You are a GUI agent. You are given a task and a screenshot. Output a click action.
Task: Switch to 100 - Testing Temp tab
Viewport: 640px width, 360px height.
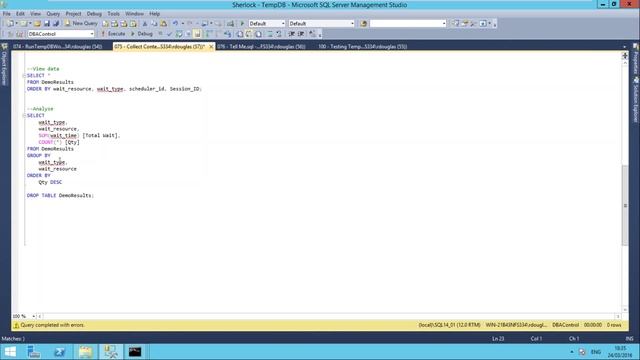362,47
